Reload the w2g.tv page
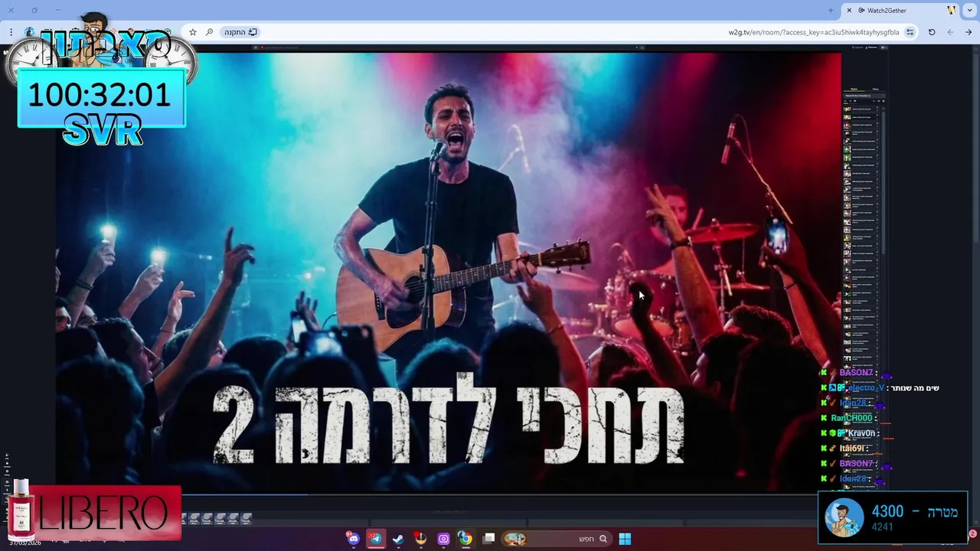This screenshot has height=551, width=980. (932, 32)
